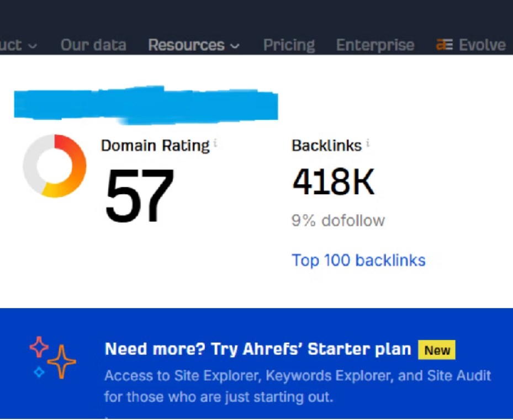
Task: Click the yellow New badge
Action: point(437,350)
